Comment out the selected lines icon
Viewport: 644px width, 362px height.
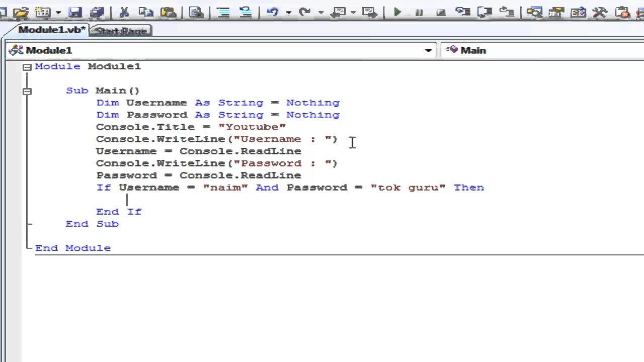pyautogui.click(x=223, y=12)
